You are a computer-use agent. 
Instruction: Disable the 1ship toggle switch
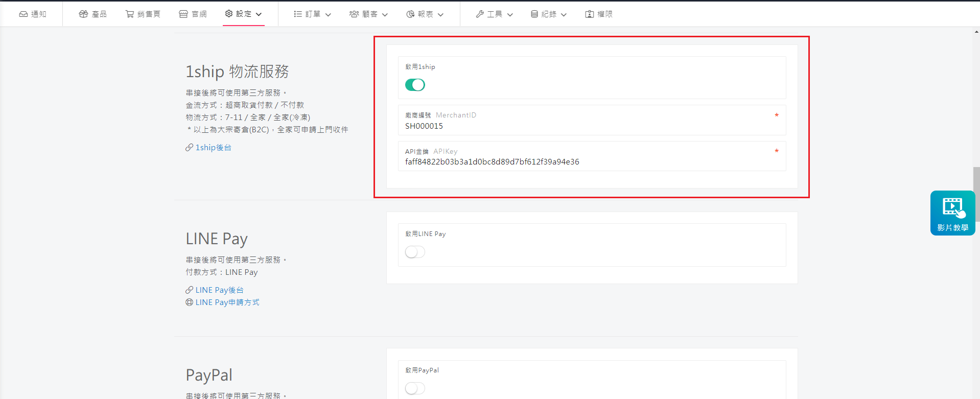click(415, 85)
